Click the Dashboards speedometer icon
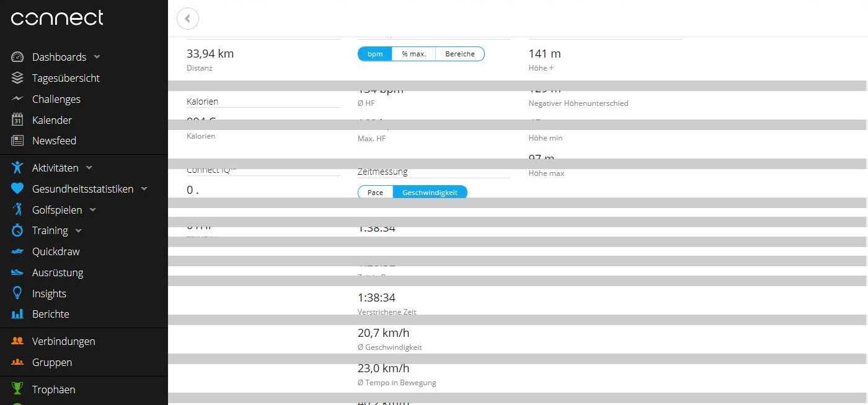 17,57
